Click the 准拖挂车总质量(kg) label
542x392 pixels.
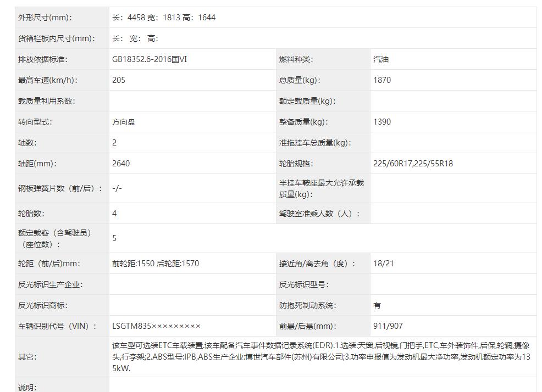(x=315, y=143)
